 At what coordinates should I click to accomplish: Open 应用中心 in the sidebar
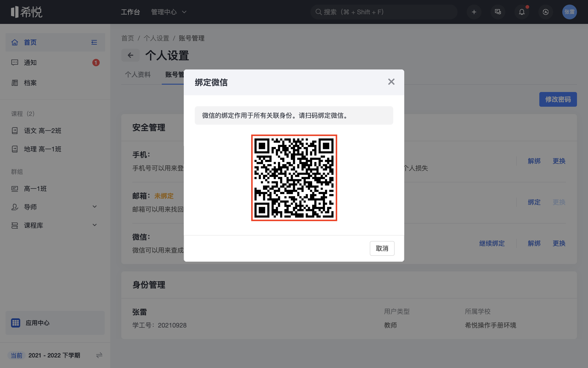55,323
